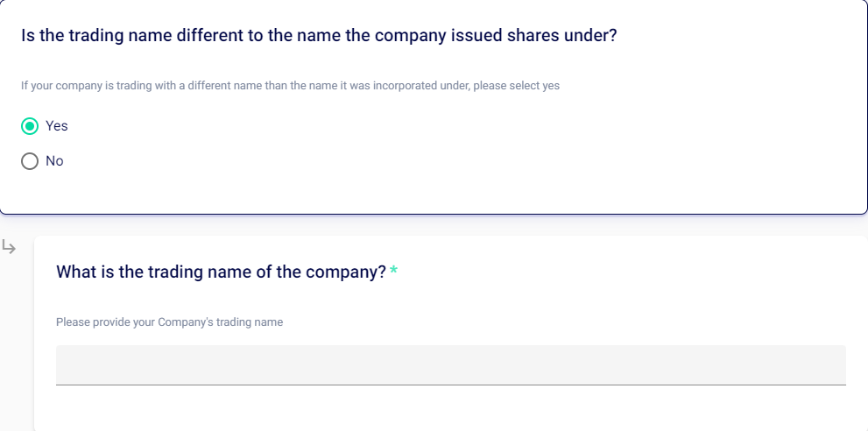868x431 pixels.
Task: Click the underline of the trading name field
Action: [x=450, y=384]
